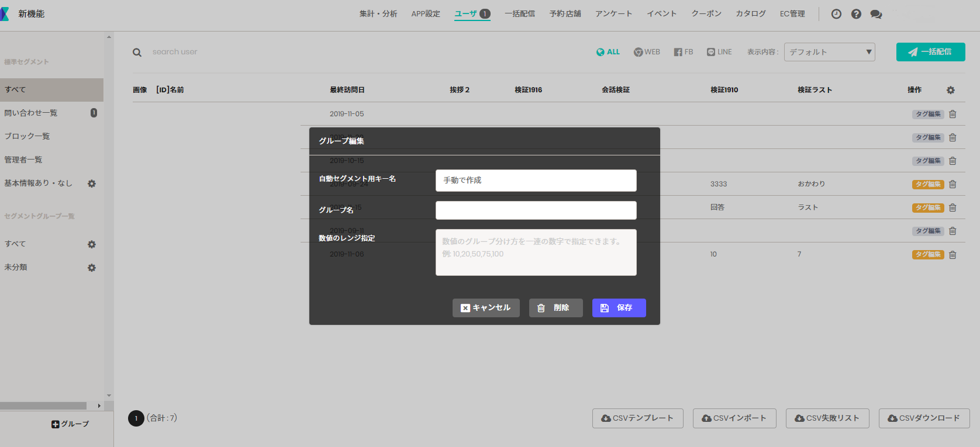Click sidebar horizontal scrollbar right arrow
980x447 pixels.
(99, 406)
